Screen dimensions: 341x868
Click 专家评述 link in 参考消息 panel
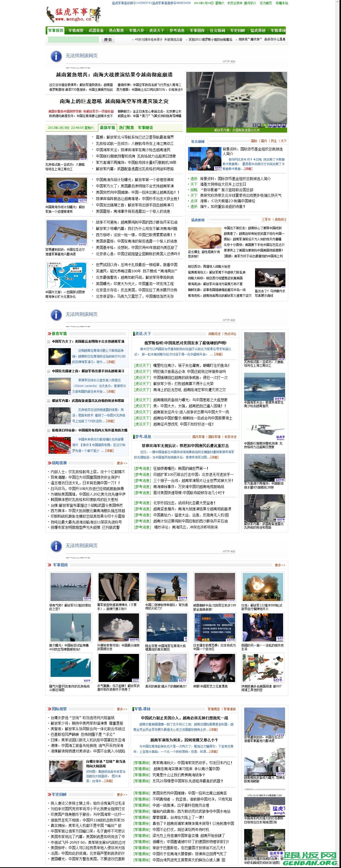(230, 437)
